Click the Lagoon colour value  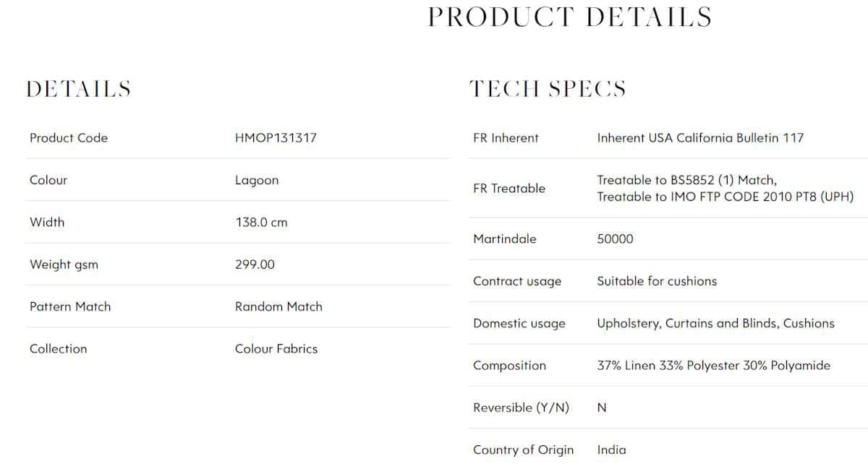pos(257,180)
